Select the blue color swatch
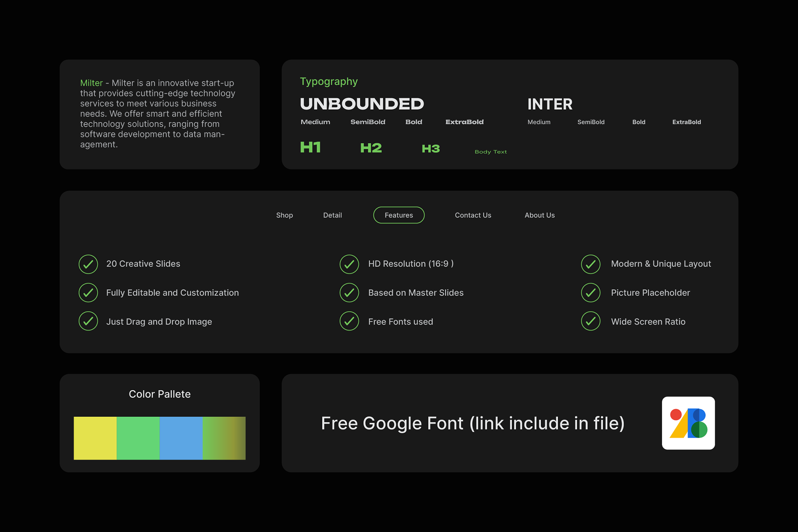This screenshot has width=798, height=532. click(181, 438)
